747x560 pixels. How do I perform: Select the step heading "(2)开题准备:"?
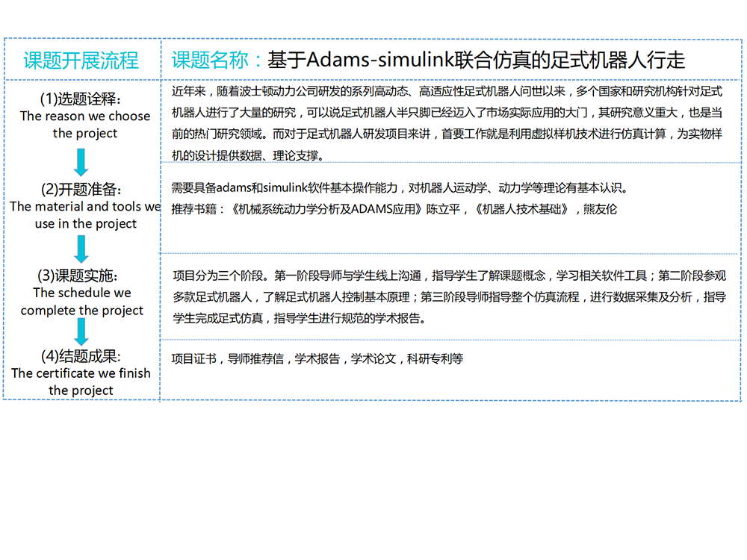coord(81,189)
